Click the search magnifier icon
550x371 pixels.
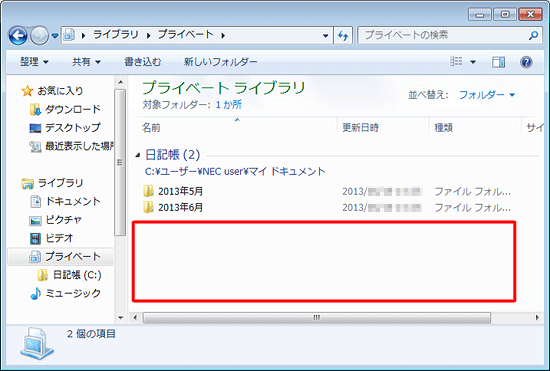tap(533, 35)
